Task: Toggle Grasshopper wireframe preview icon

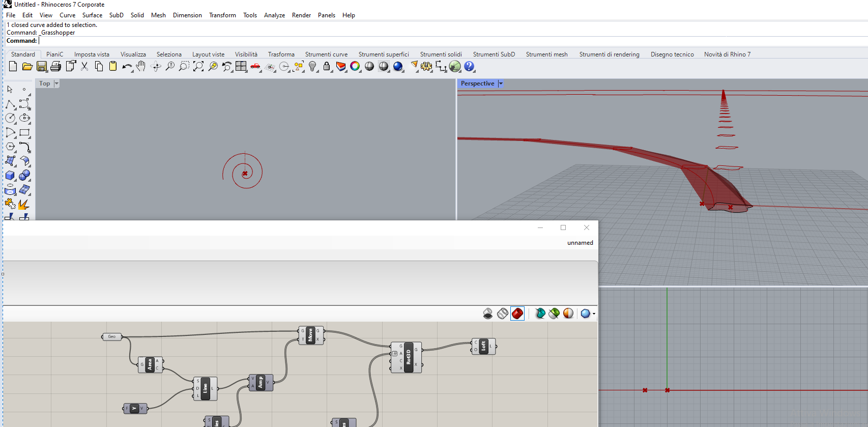Action: coord(503,314)
